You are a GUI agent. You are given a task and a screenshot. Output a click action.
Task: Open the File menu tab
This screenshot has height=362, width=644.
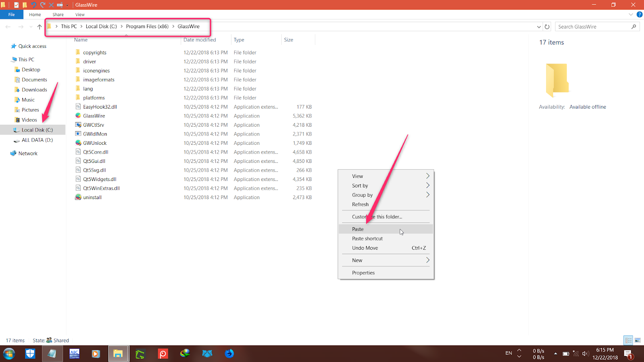click(12, 14)
